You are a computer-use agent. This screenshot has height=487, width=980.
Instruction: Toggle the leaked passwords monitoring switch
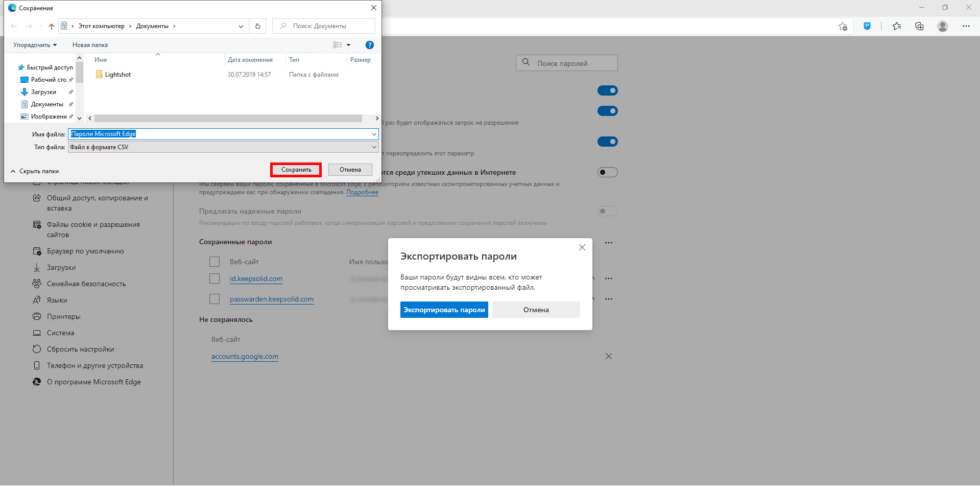(x=607, y=172)
